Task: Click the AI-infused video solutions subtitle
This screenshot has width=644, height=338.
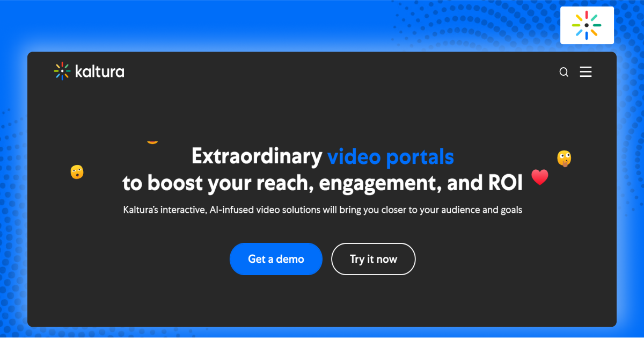Action: click(322, 210)
